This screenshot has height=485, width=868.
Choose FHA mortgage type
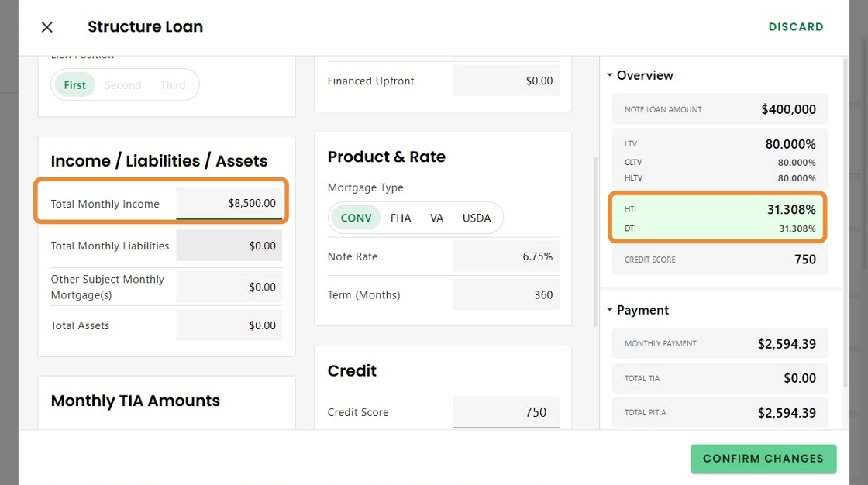[x=401, y=218]
